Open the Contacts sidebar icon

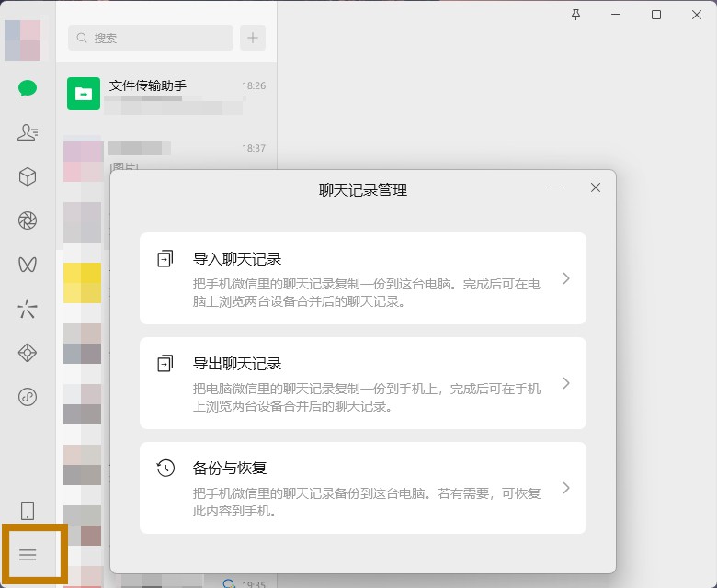[28, 132]
